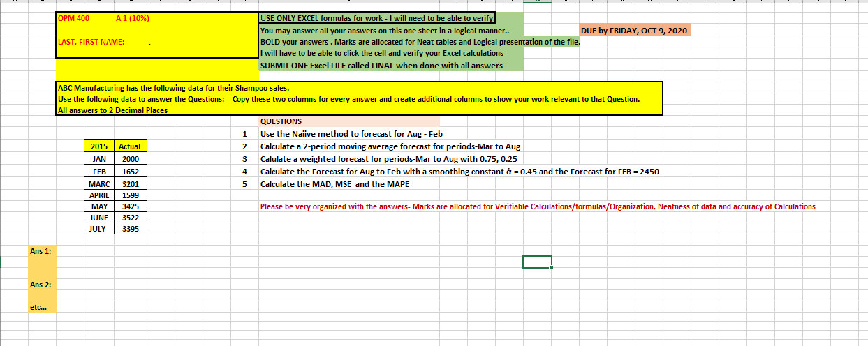Select 'I will have to be able to click' line
This screenshot has height=346, width=868.
(381, 53)
